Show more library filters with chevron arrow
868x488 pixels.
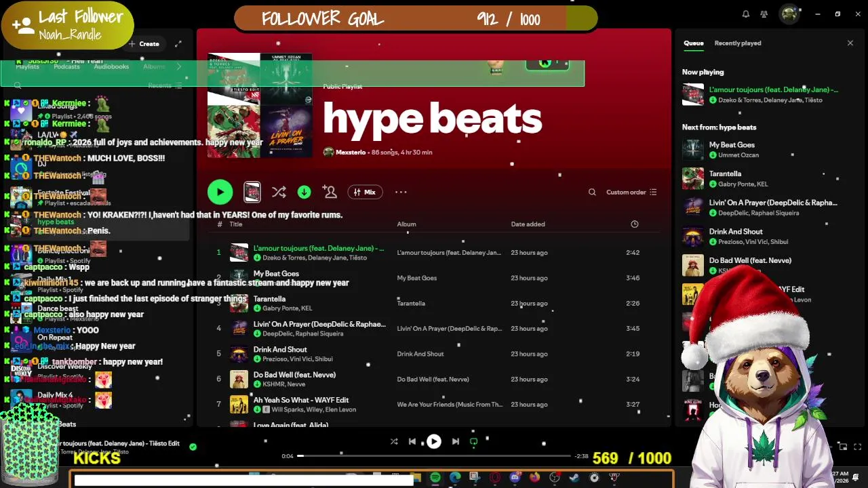coord(178,66)
